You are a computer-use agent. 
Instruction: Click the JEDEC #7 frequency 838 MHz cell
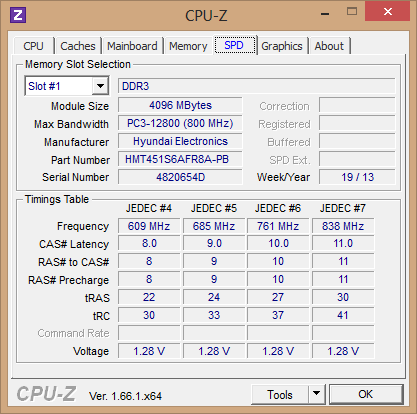click(x=343, y=226)
